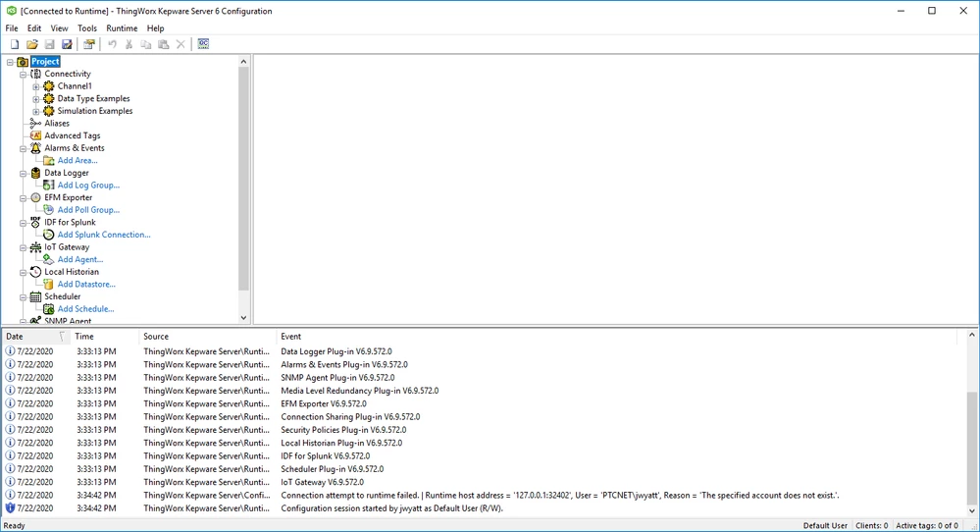Click the Aliases node icon
980x532 pixels.
[x=35, y=123]
